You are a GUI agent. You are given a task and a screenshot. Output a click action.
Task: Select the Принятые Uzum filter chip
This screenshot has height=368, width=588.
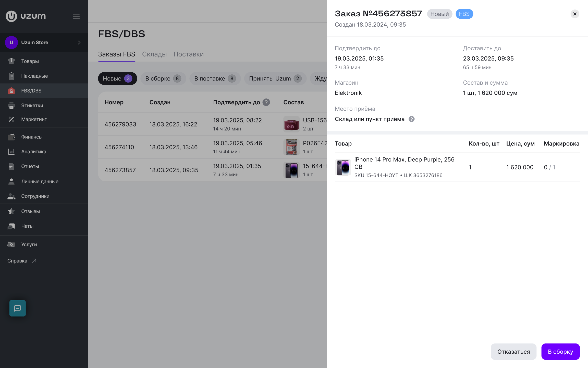275,78
